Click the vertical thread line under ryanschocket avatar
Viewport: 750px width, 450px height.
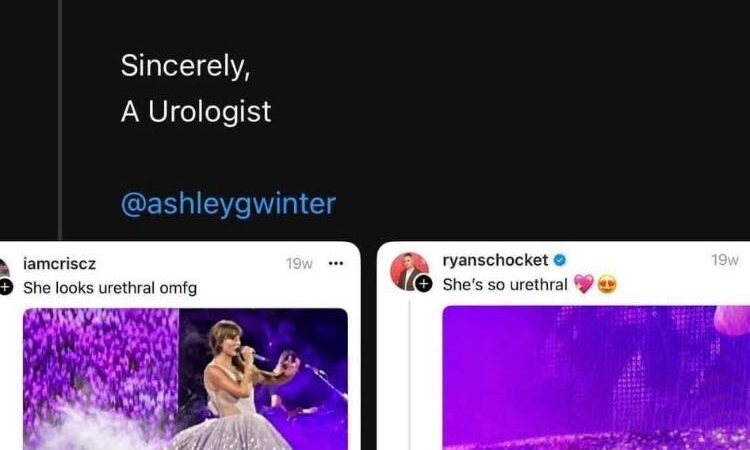(x=409, y=375)
